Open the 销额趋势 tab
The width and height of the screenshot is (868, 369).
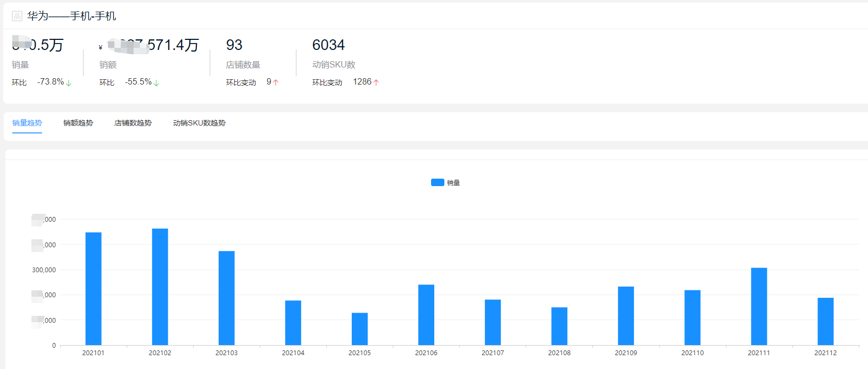78,123
